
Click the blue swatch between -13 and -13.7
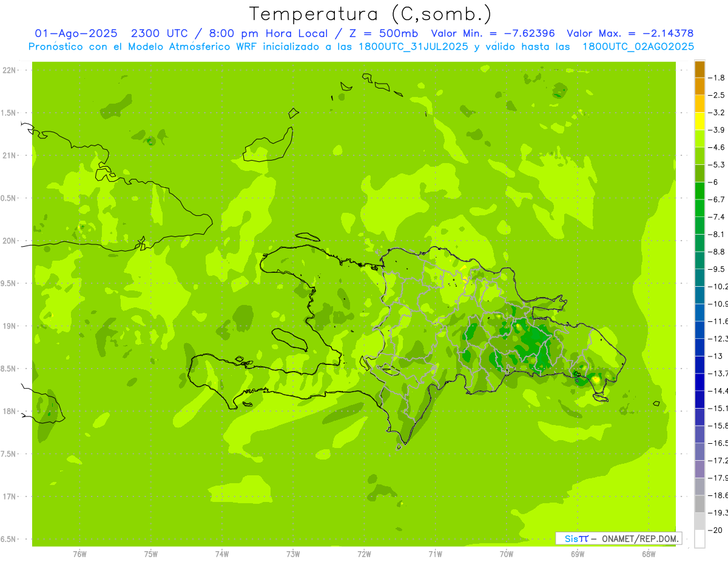[x=699, y=365]
